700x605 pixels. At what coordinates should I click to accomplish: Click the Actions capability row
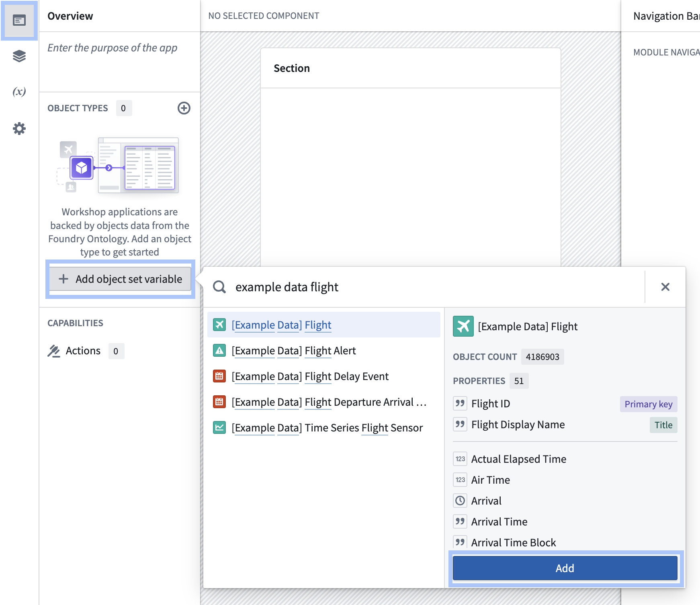click(86, 351)
